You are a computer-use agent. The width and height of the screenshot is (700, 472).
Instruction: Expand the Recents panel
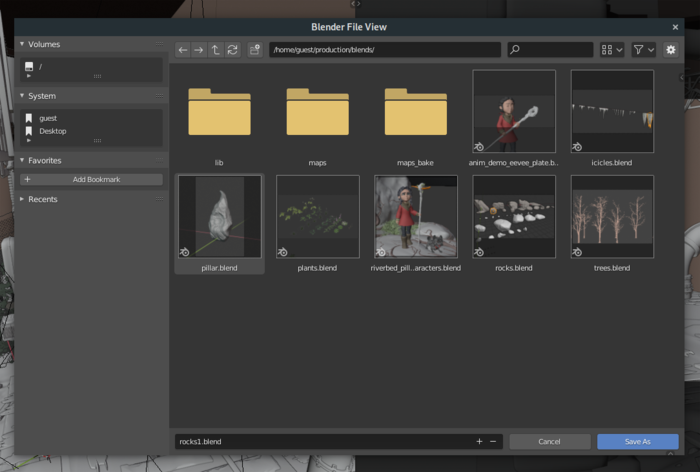click(x=22, y=199)
